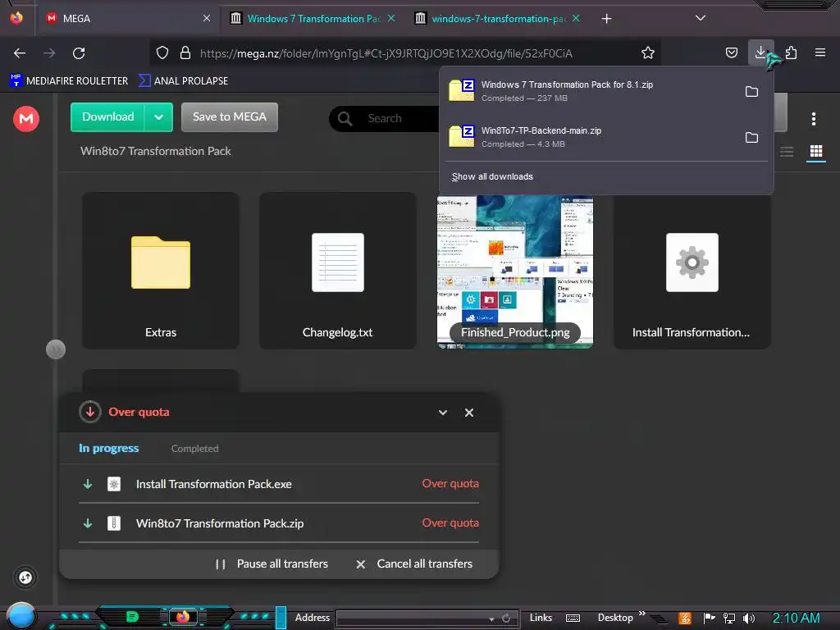Click the forward navigation arrow
840x630 pixels.
pos(49,53)
